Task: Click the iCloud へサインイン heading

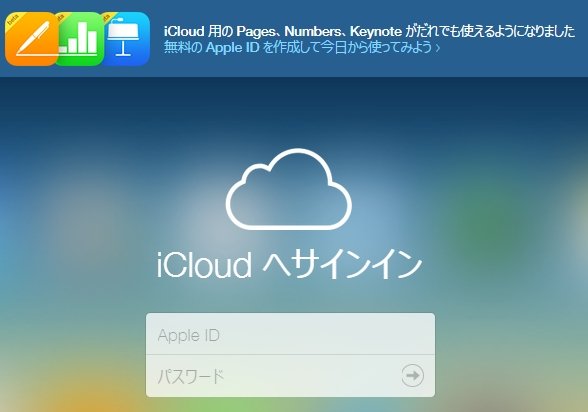Action: (x=289, y=265)
